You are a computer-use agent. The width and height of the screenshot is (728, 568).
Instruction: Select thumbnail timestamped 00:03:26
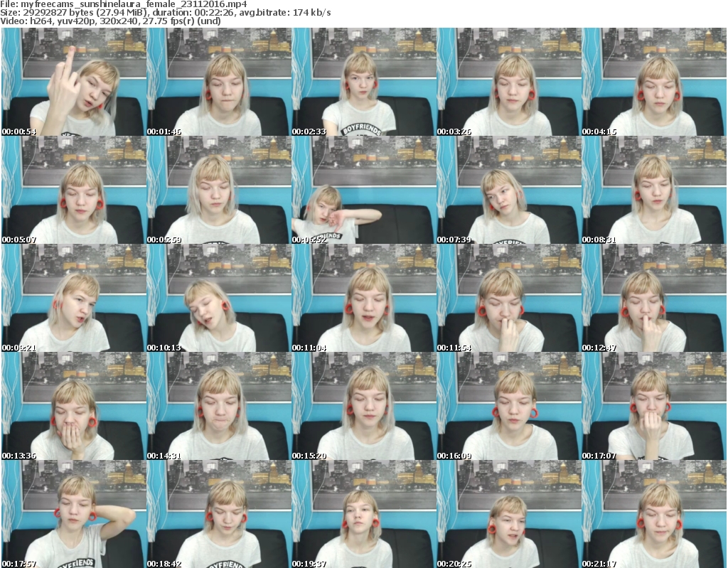coord(509,82)
